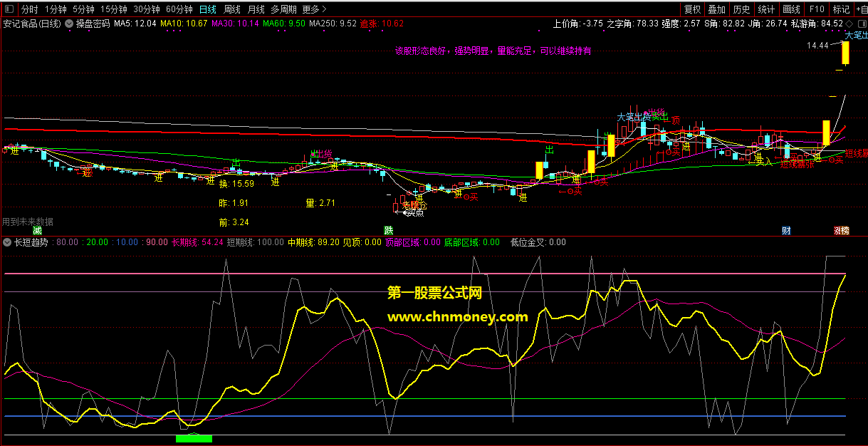Click the 叠加 overlay button

717,9
